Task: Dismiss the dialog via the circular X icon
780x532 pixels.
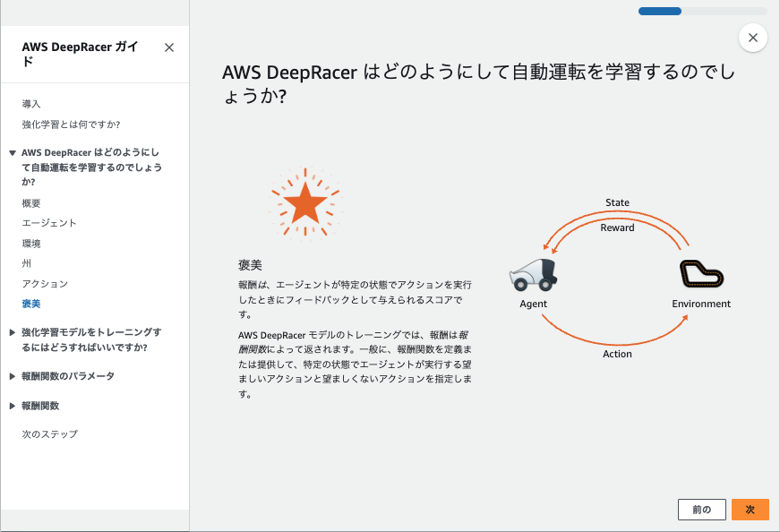Action: coord(753,38)
